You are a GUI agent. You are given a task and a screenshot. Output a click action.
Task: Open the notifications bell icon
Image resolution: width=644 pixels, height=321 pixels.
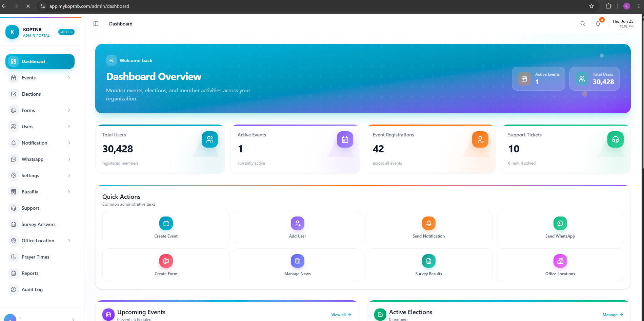click(598, 24)
